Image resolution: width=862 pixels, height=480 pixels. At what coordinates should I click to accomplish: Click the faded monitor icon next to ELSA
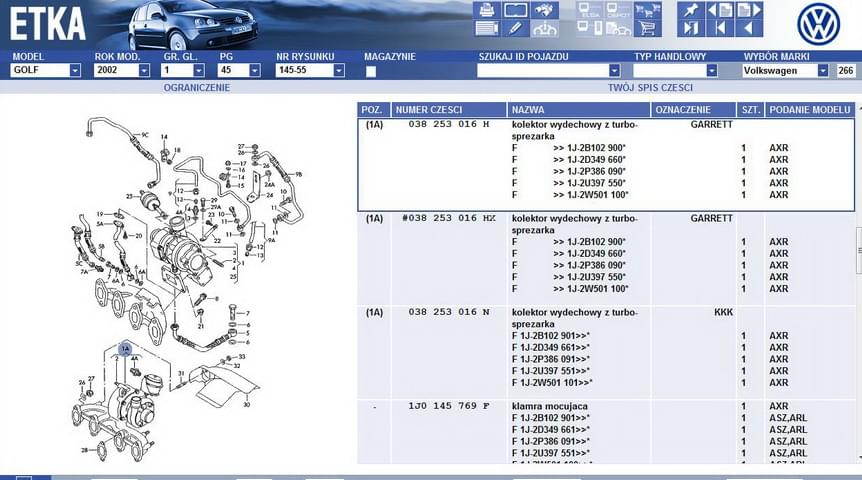tap(618, 10)
